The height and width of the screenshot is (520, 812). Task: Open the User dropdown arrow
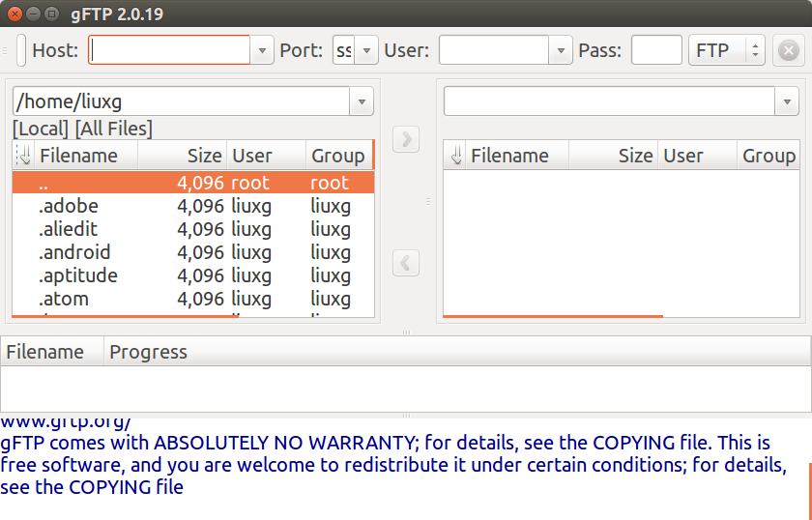point(561,50)
